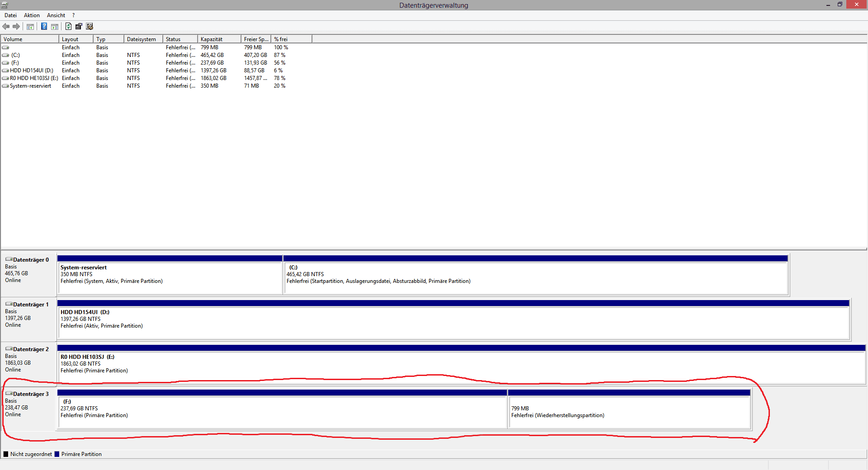The height and width of the screenshot is (470, 868).
Task: Click the 56 % free cell
Action: (279, 63)
